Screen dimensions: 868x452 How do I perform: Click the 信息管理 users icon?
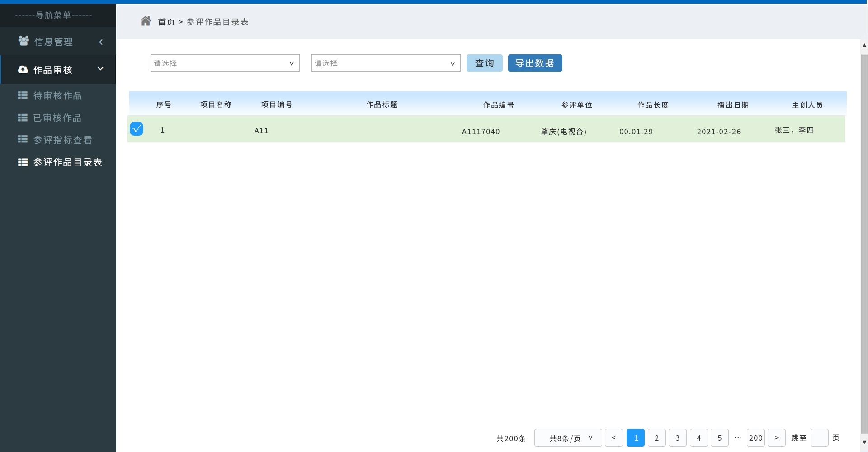[x=24, y=41]
